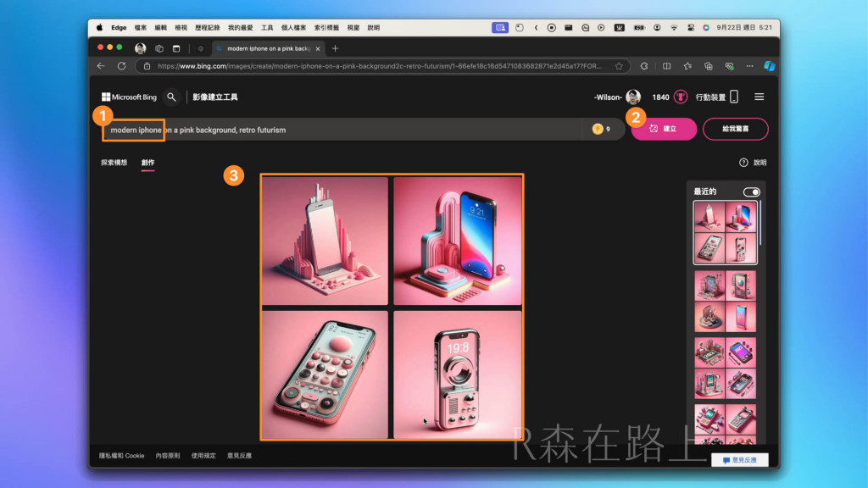This screenshot has width=868, height=488.
Task: Select the third recent creations thumbnail set
Action: pyautogui.click(x=726, y=369)
